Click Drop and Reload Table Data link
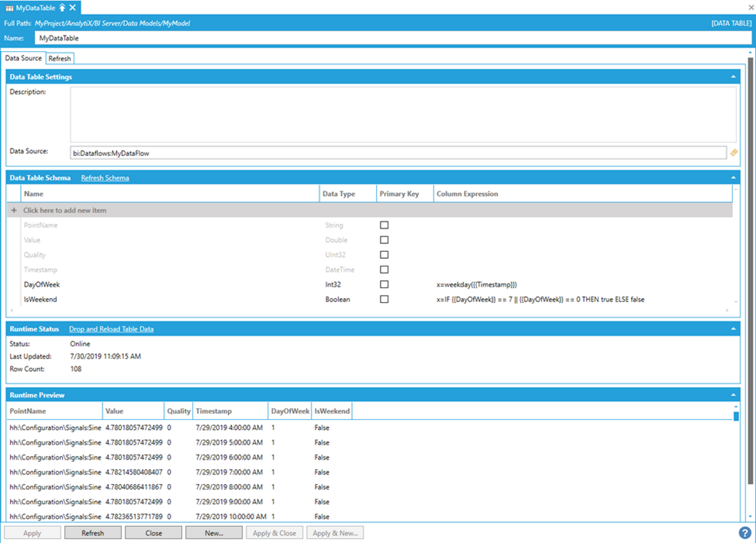The width and height of the screenshot is (756, 543). click(111, 329)
